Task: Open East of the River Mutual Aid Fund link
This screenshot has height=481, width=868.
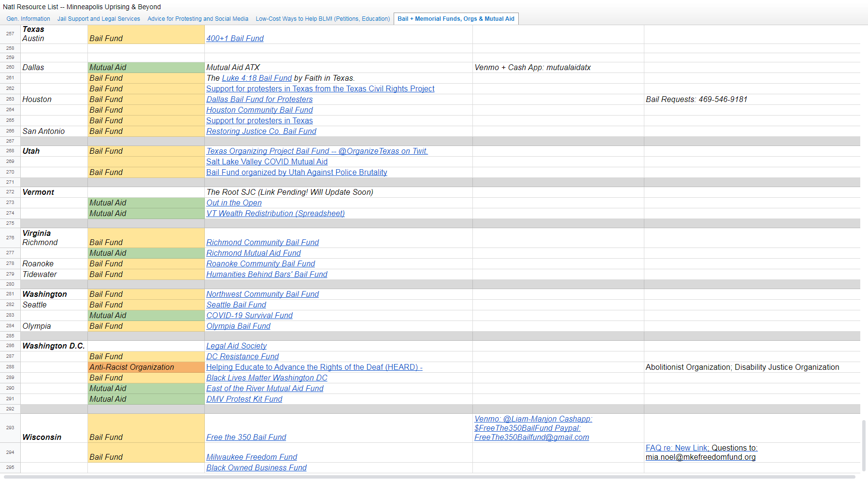Action: [265, 389]
